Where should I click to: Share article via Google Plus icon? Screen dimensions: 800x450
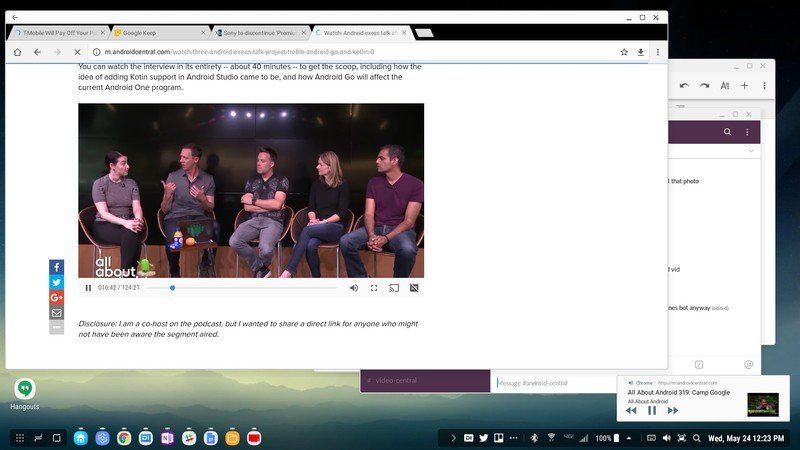pyautogui.click(x=57, y=297)
